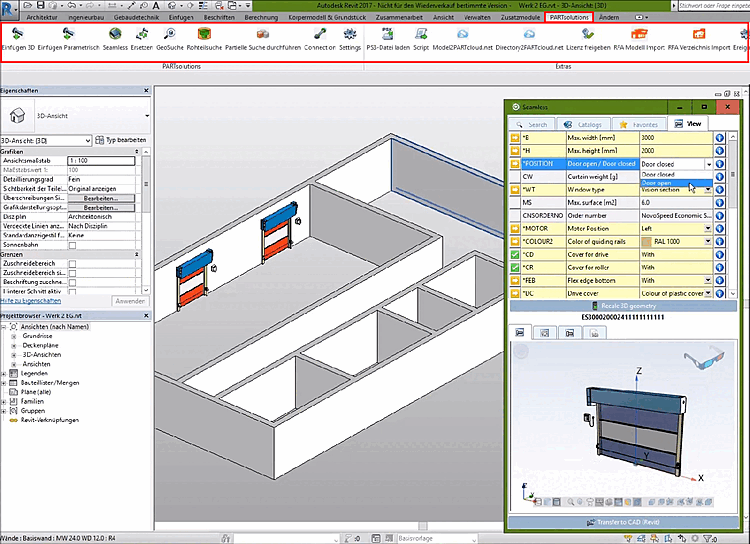The height and width of the screenshot is (544, 750).
Task: Click the info icon for *B row
Action: (720, 138)
